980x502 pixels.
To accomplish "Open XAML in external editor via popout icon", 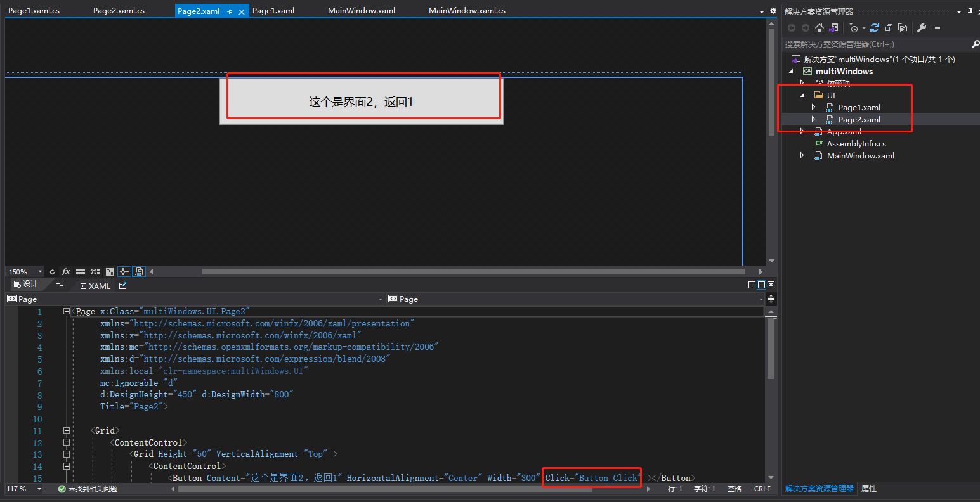I will tap(122, 286).
